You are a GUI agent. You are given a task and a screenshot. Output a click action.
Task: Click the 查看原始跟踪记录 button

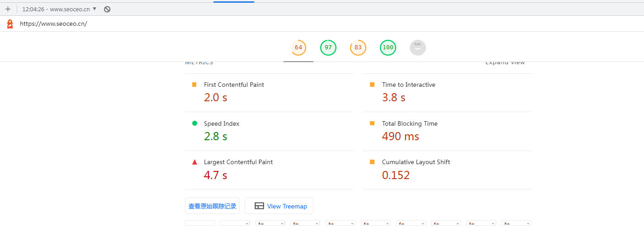(212, 206)
